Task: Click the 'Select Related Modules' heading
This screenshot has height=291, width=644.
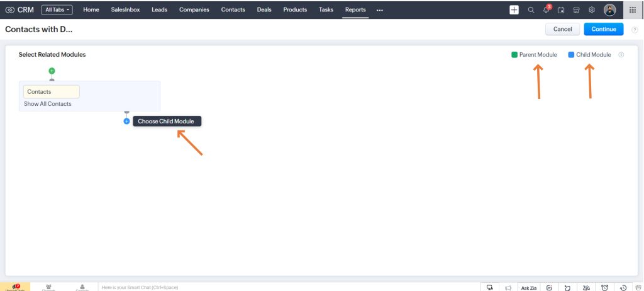Action: coord(52,55)
